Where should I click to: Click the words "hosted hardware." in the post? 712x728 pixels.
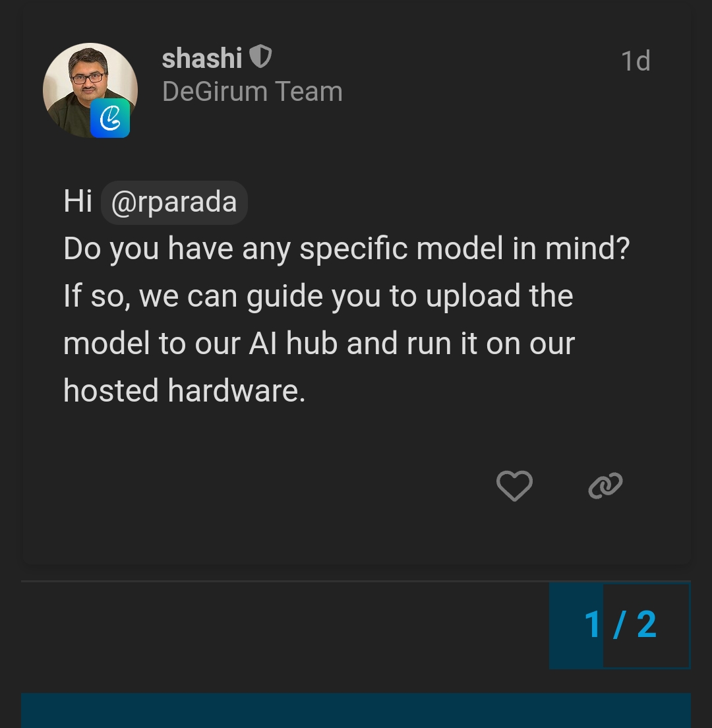pyautogui.click(x=185, y=390)
